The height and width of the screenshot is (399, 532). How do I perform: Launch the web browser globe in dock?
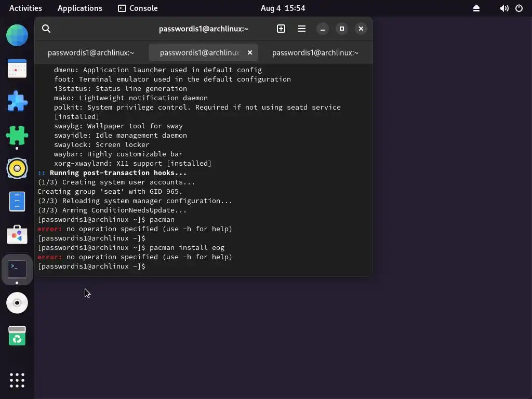[17, 35]
